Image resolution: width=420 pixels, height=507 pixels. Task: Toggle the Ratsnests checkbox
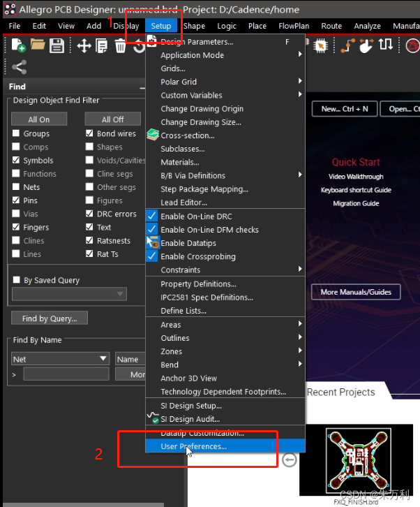pos(89,240)
